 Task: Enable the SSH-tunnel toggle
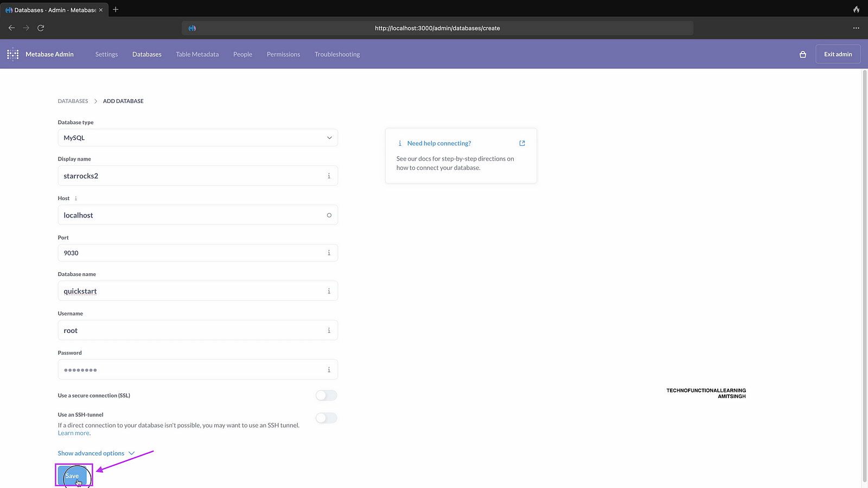pos(326,418)
